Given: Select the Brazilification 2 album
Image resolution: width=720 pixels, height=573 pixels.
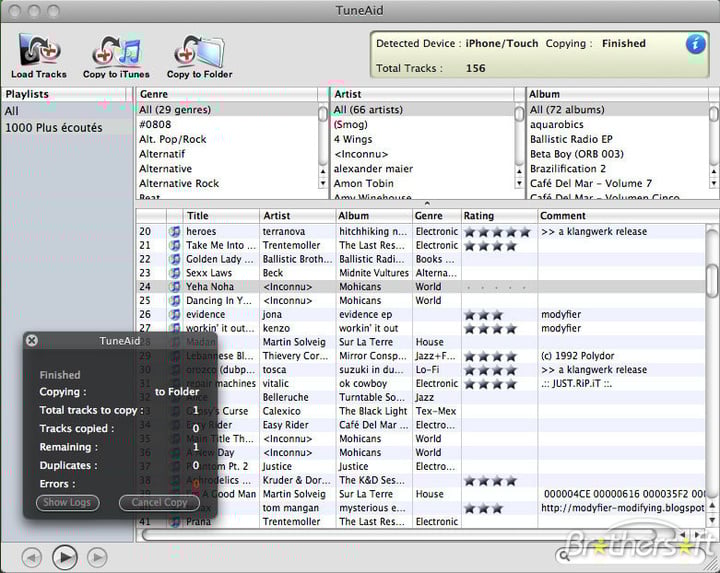Looking at the screenshot, I should (x=618, y=169).
